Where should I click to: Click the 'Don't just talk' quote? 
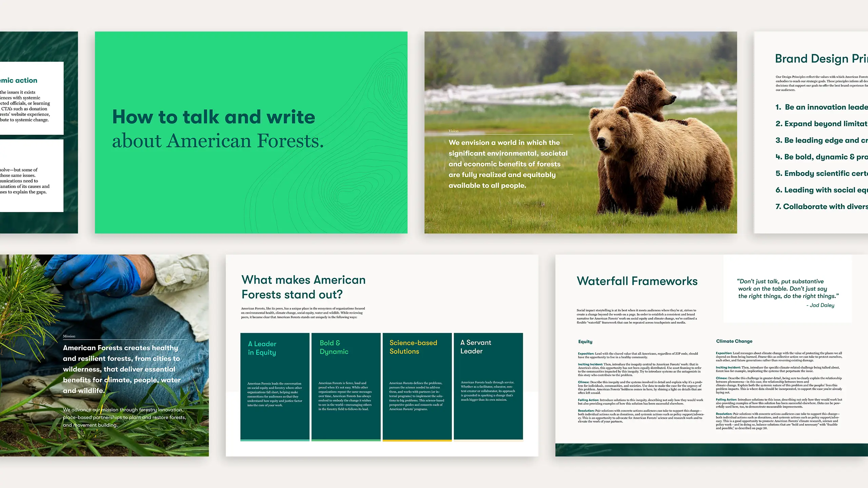tap(788, 289)
